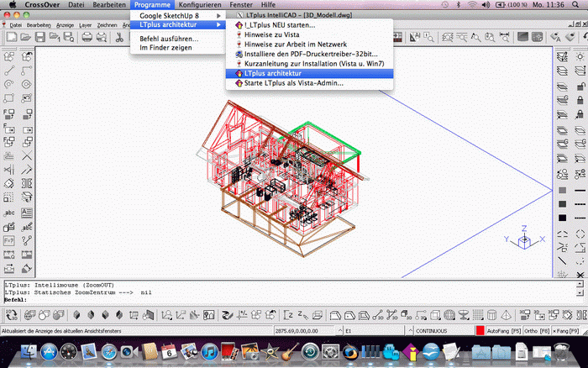Open IntelliCAD Anzeige menu
588x368 pixels.
[65, 25]
